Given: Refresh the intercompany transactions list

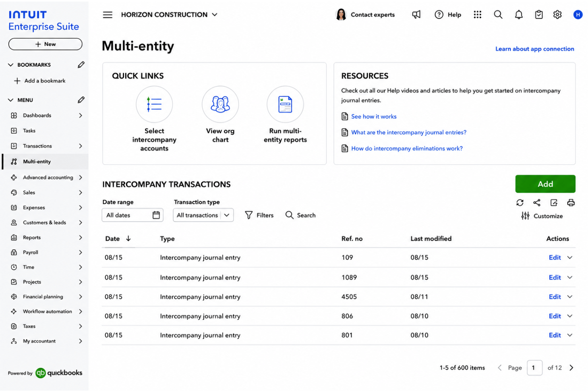Looking at the screenshot, I should click(520, 203).
